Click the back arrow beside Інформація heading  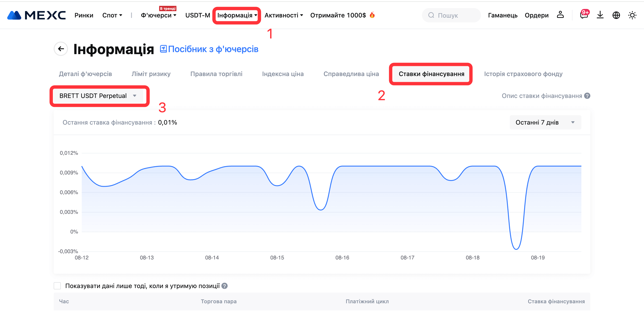click(x=61, y=49)
